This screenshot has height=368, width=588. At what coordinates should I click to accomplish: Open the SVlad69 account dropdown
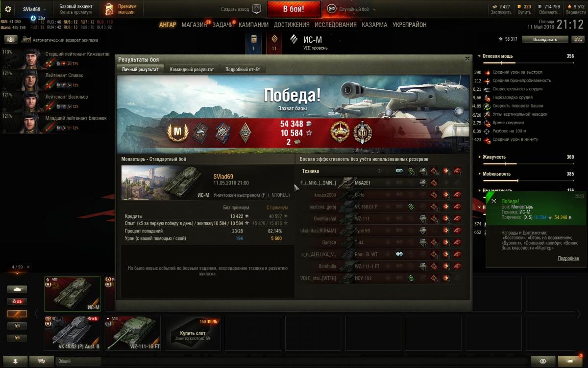pos(34,9)
